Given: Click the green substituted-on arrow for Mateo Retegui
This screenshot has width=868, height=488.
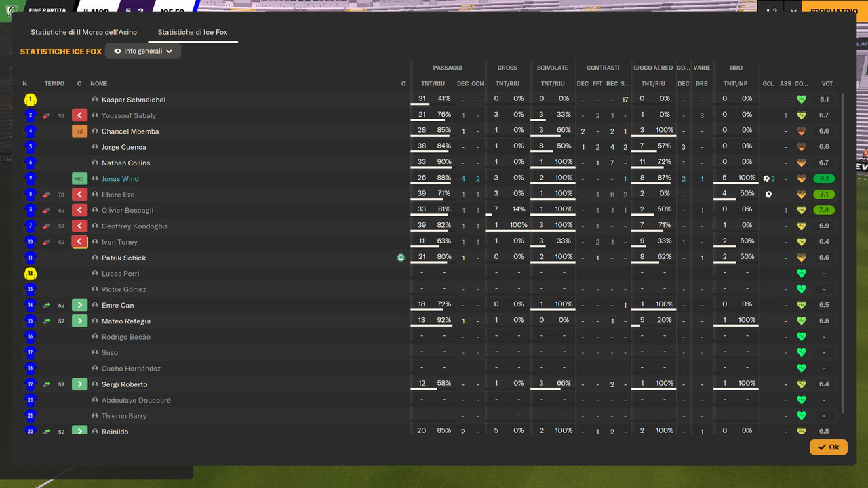Looking at the screenshot, I should point(80,321).
